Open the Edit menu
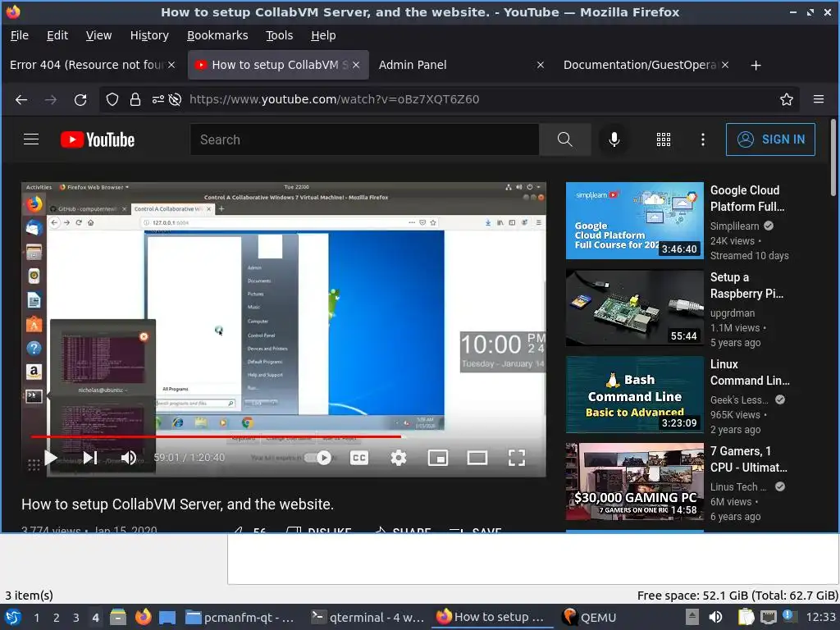Image resolution: width=840 pixels, height=630 pixels. click(57, 35)
